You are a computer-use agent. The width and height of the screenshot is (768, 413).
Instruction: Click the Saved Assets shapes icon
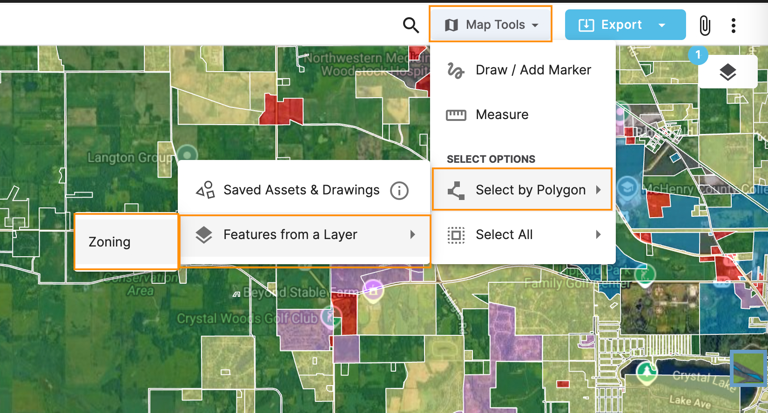click(x=205, y=190)
